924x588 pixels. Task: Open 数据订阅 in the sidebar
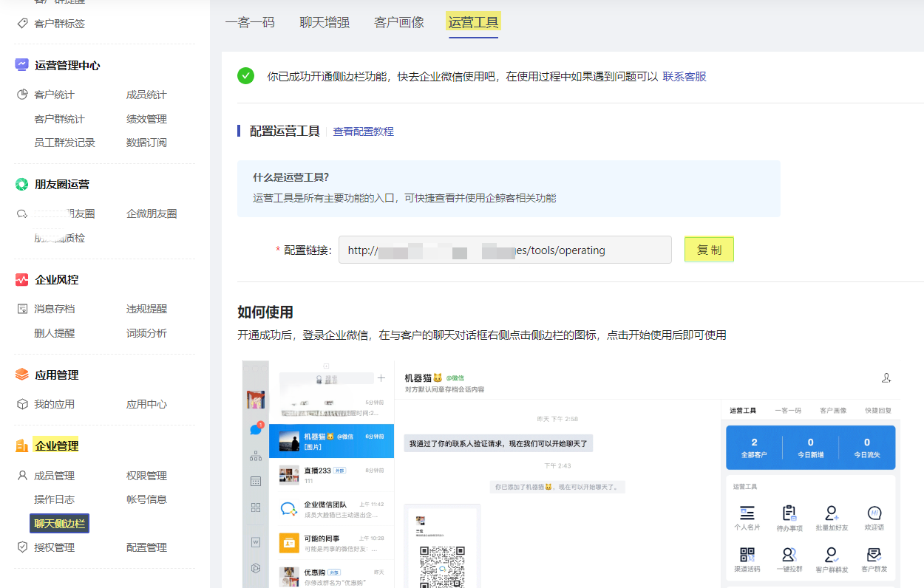click(146, 143)
